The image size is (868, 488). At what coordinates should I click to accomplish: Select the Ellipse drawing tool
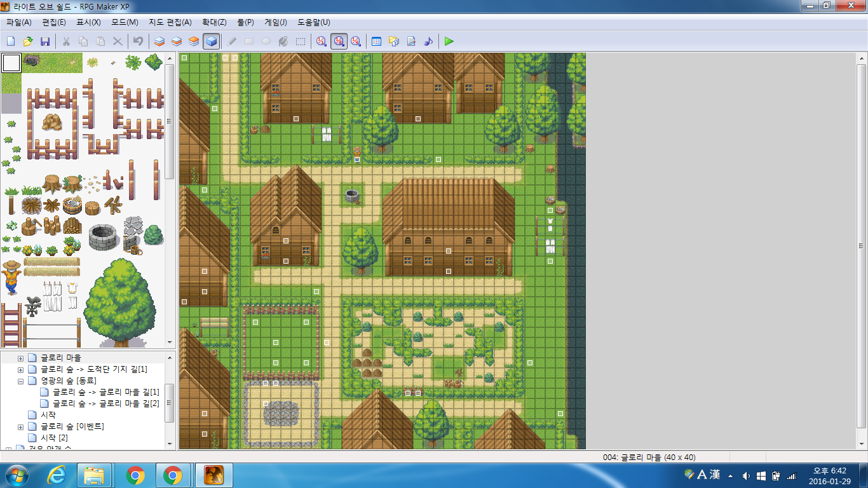(x=266, y=41)
